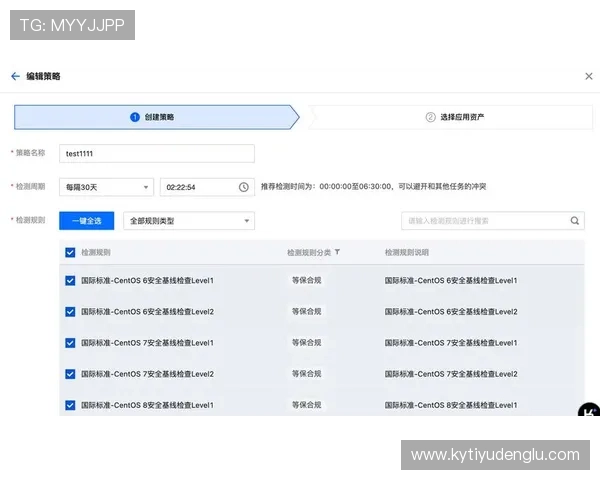Uncheck CentOS 8安全基线检查Level1 checkbox
Viewport: 600px width, 480px height.
tap(70, 405)
